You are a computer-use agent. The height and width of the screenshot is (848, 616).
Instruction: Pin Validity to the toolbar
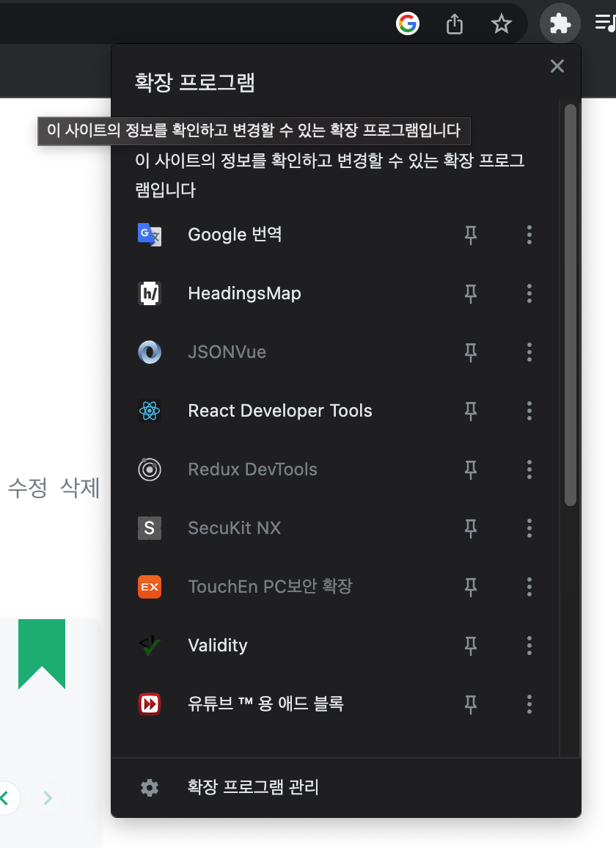pos(471,646)
